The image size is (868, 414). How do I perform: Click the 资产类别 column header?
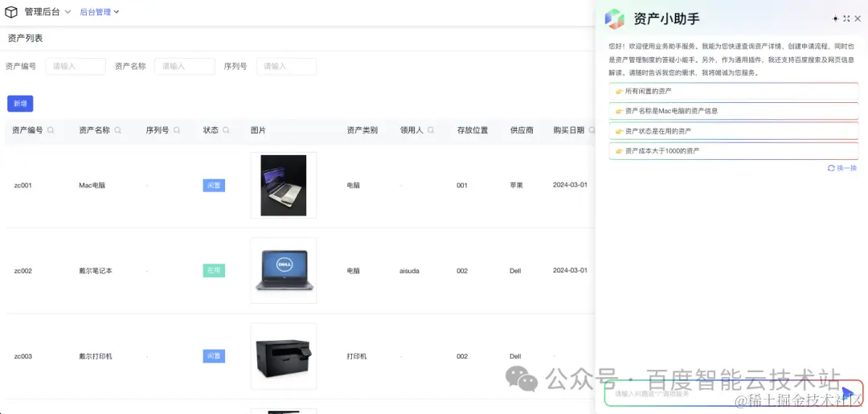pos(362,130)
